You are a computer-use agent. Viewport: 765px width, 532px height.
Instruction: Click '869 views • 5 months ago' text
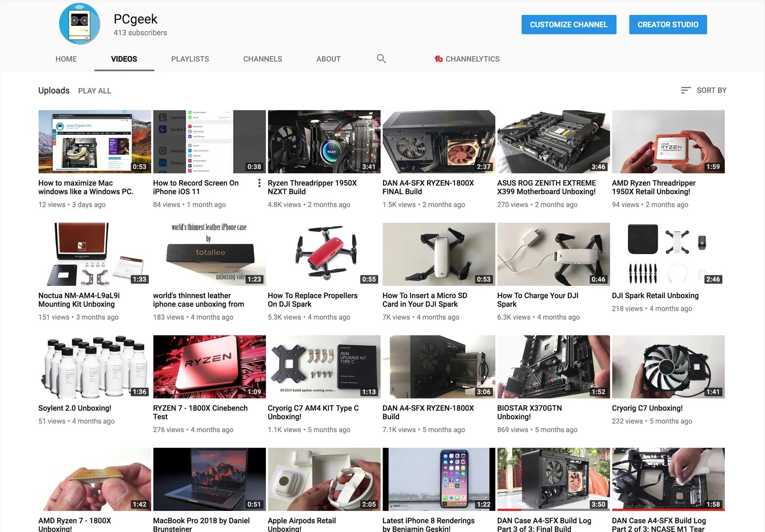(x=537, y=430)
